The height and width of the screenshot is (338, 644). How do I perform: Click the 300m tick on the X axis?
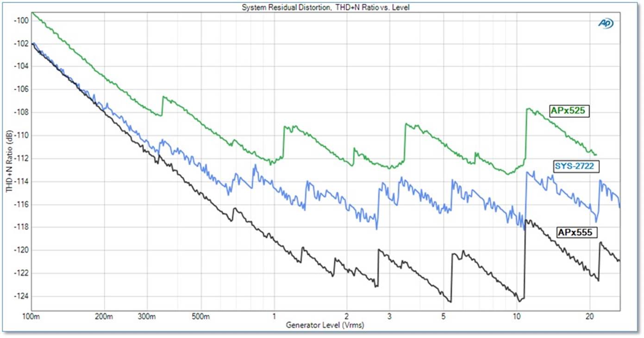coord(147,317)
